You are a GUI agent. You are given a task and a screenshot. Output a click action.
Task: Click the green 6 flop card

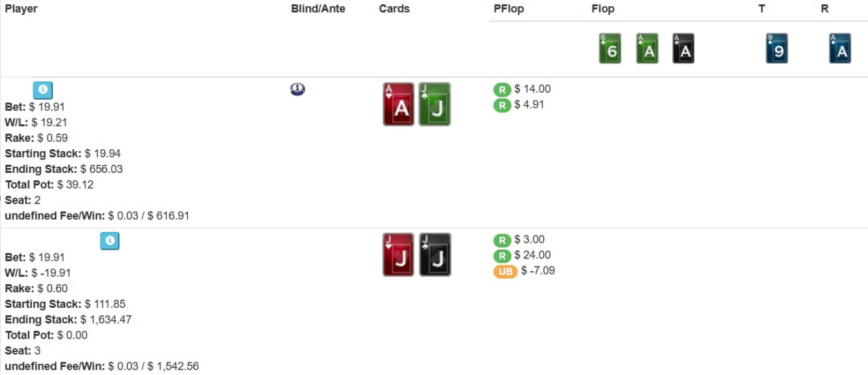click(610, 49)
